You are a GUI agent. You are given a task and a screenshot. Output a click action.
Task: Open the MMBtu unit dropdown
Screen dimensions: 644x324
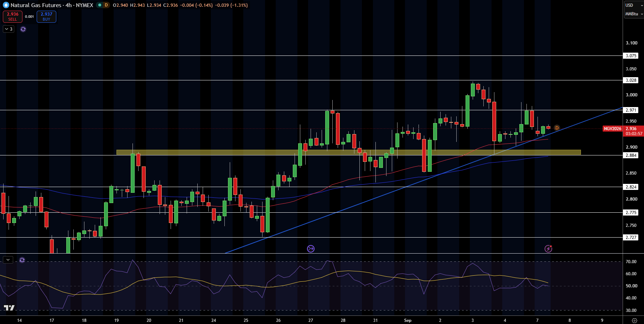pyautogui.click(x=634, y=14)
